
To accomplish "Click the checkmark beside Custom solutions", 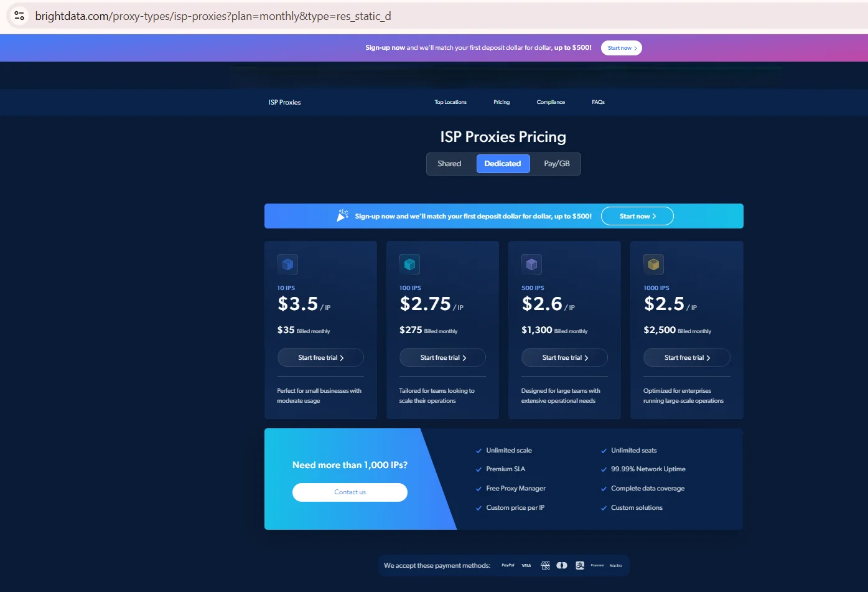I will point(604,508).
